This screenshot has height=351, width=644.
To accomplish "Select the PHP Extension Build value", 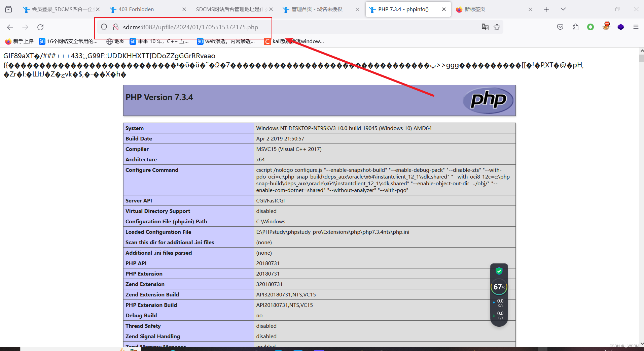I will [x=285, y=305].
